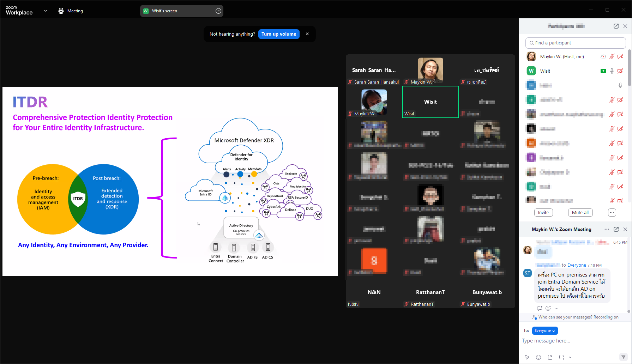The image size is (632, 364).
Task: Click the green screen share icon beside Wisit
Action: 603,71
